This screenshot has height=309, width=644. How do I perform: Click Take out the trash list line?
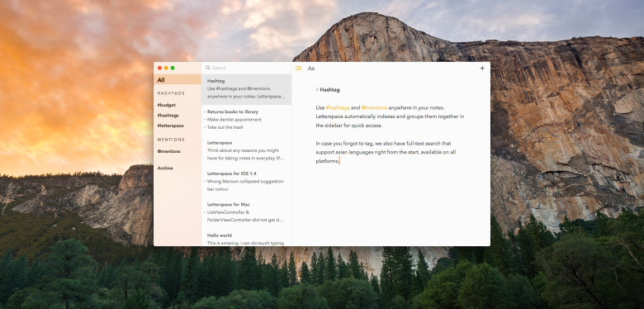click(225, 127)
